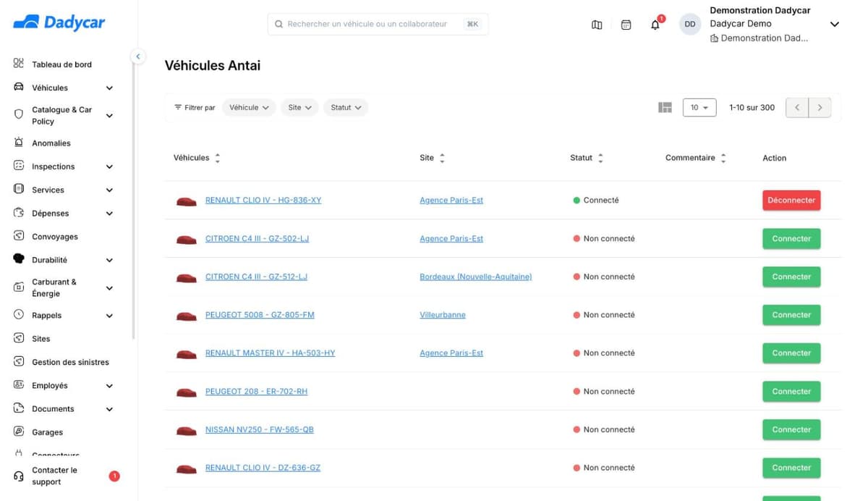Open PEUGEOT 208 - ER-702-RH link
Image resolution: width=868 pixels, height=501 pixels.
256,392
